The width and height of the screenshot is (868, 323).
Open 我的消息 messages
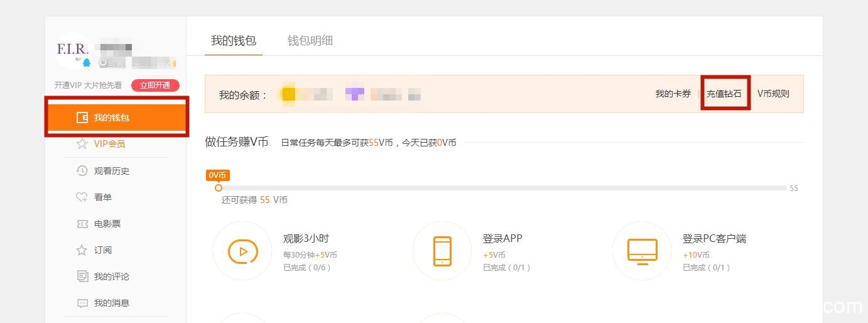(x=111, y=303)
